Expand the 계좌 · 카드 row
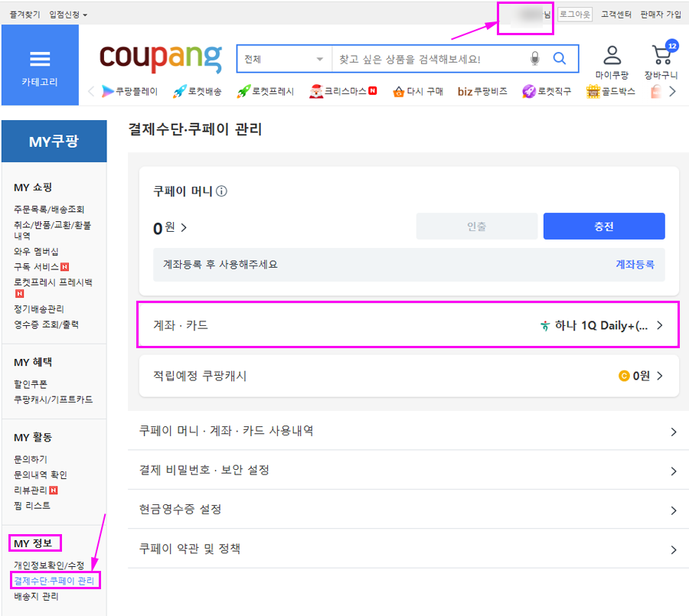The width and height of the screenshot is (689, 616). (x=408, y=325)
